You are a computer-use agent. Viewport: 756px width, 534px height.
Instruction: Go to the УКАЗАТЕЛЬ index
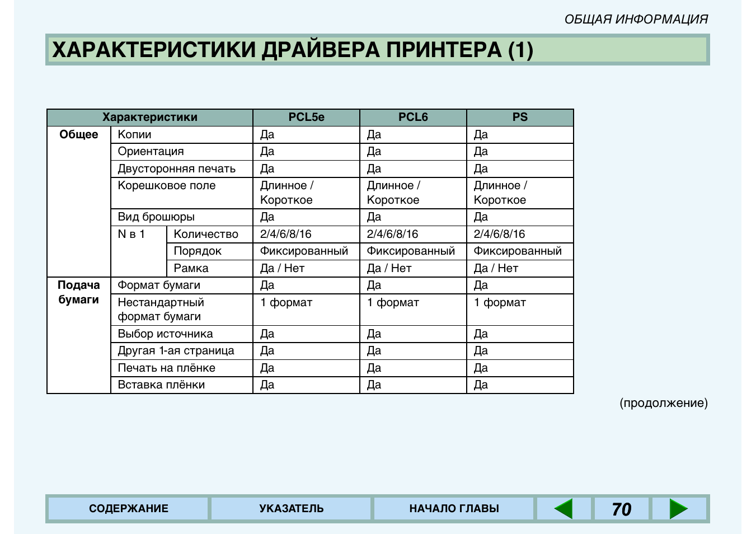[291, 509]
